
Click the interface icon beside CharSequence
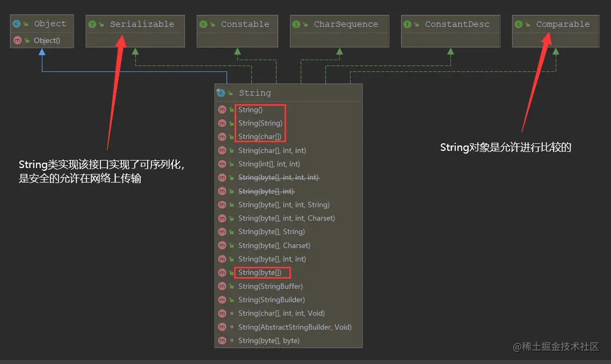pyautogui.click(x=296, y=24)
